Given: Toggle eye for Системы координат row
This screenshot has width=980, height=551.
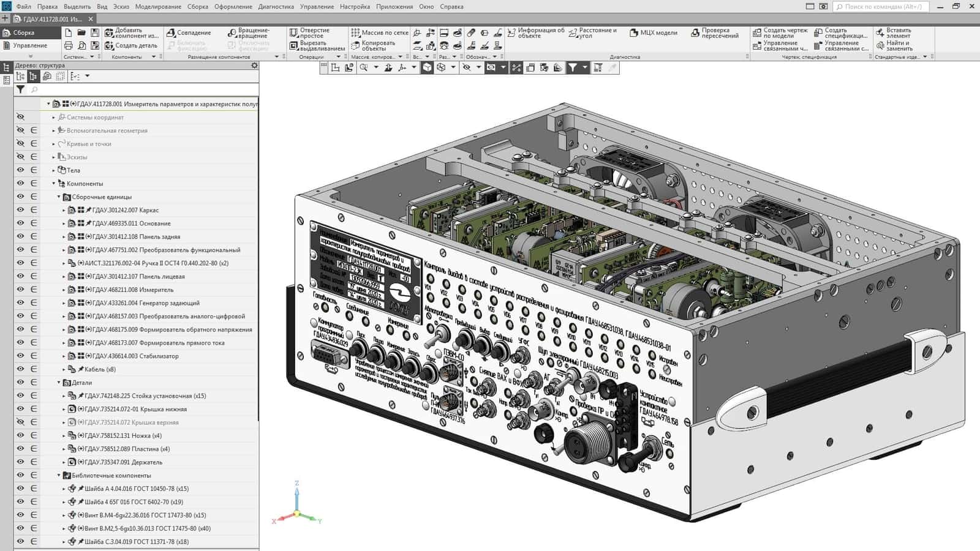Looking at the screenshot, I should 20,117.
